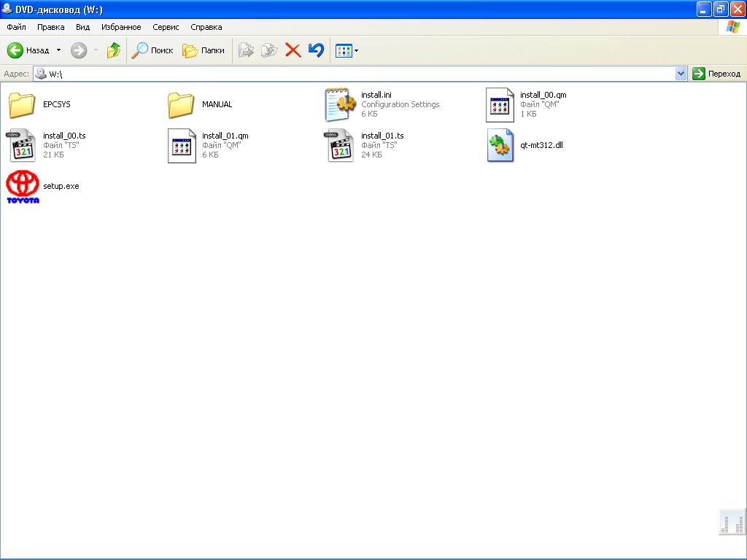Select the EPCSYS folder
The width and height of the screenshot is (747, 560).
click(23, 104)
